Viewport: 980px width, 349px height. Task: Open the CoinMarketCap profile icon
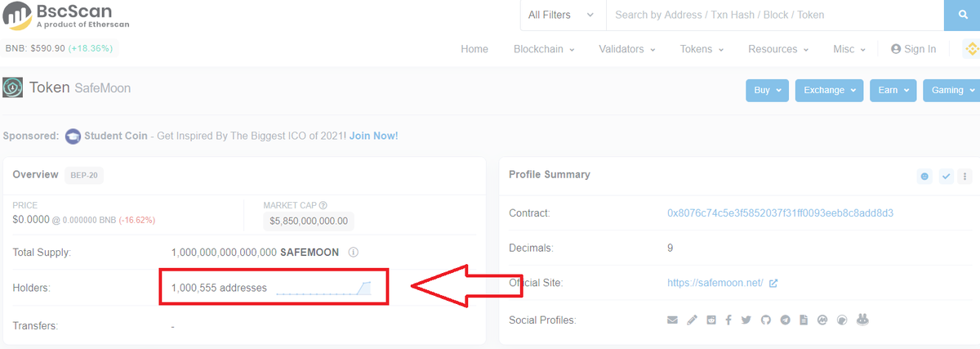(x=822, y=320)
